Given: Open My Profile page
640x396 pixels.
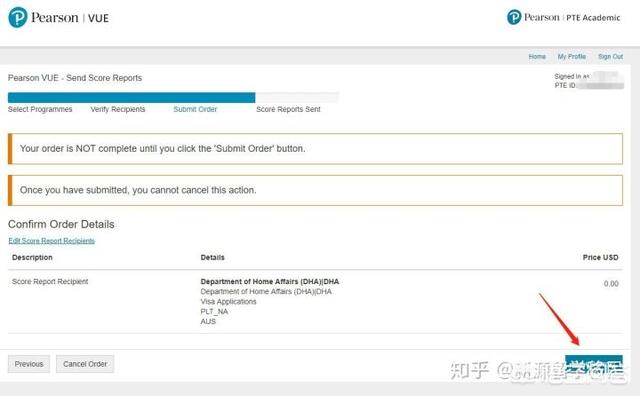Looking at the screenshot, I should click(x=572, y=57).
